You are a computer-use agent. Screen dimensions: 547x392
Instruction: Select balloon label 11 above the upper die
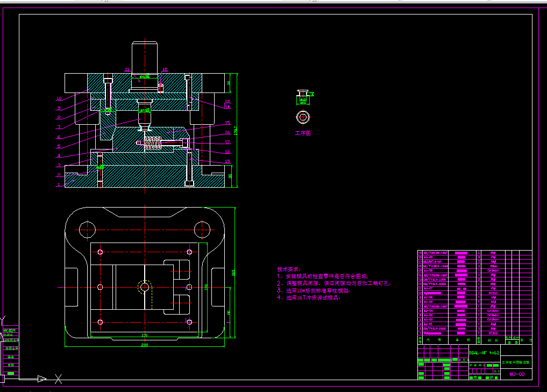[127, 70]
